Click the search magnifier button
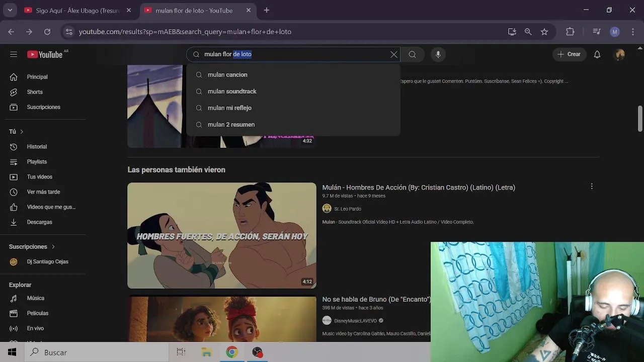Viewport: 644px width, 362px height. [x=412, y=54]
